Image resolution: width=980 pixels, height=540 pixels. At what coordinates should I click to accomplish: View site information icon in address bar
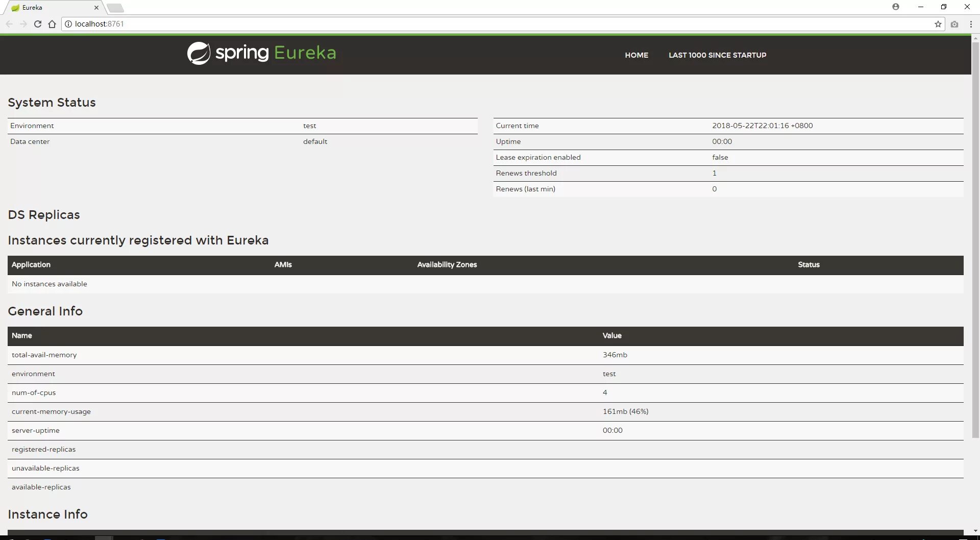(68, 24)
